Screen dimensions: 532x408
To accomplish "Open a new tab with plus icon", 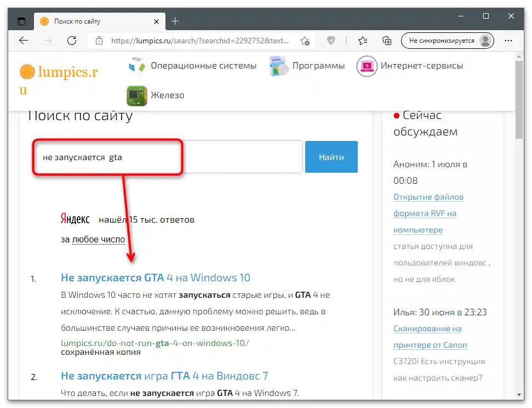I will [x=175, y=21].
